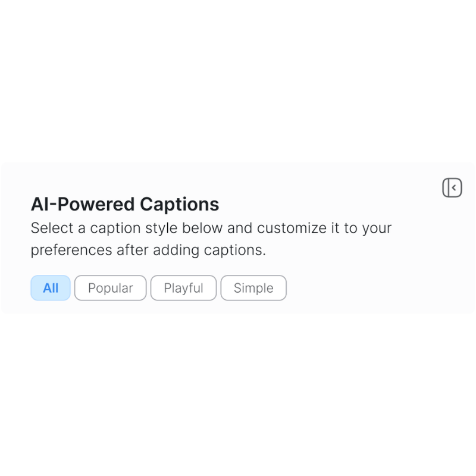Filter captions by Simple style
Screen dimensions: 476x476
pos(253,288)
